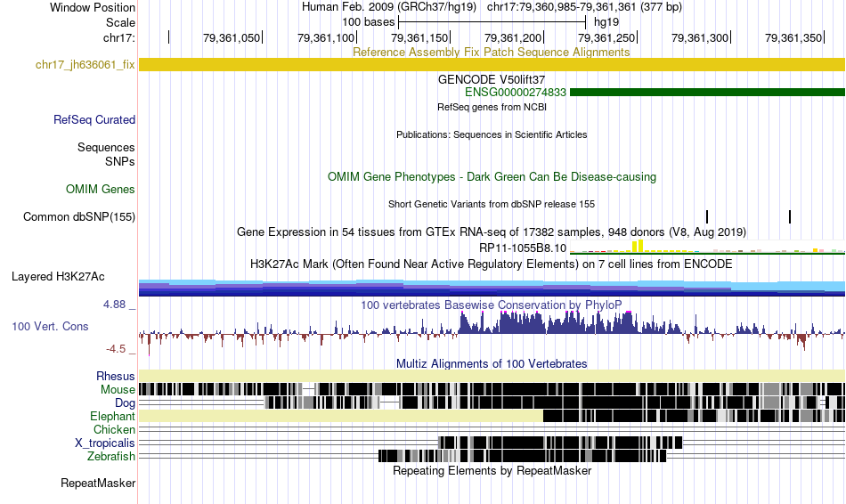846x504 pixels.
Task: Open the ENSG00000274833 gene label
Action: pyautogui.click(x=516, y=93)
